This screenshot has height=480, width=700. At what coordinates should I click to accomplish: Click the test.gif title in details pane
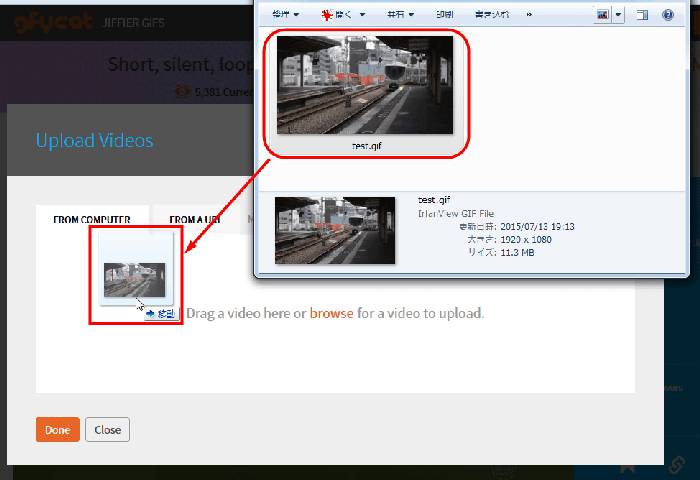click(434, 200)
